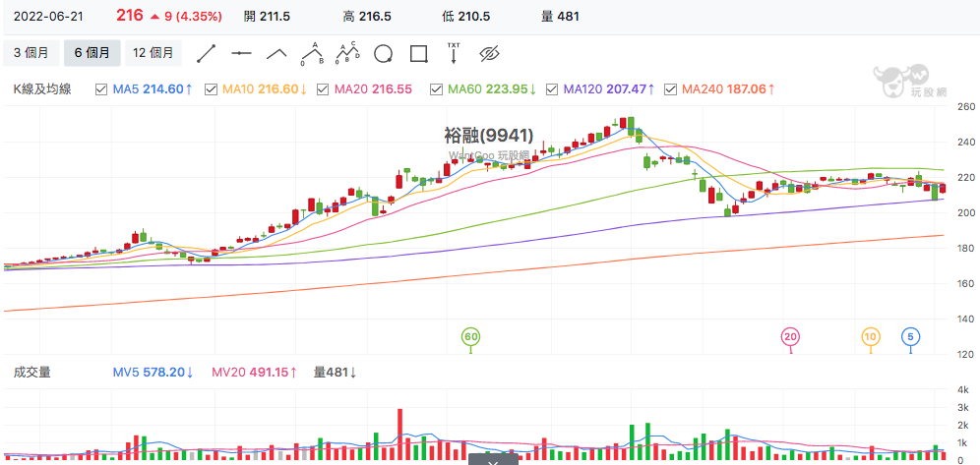Select the rectangle drawing tool
Image resolution: width=980 pixels, height=465 pixels.
coord(419,54)
